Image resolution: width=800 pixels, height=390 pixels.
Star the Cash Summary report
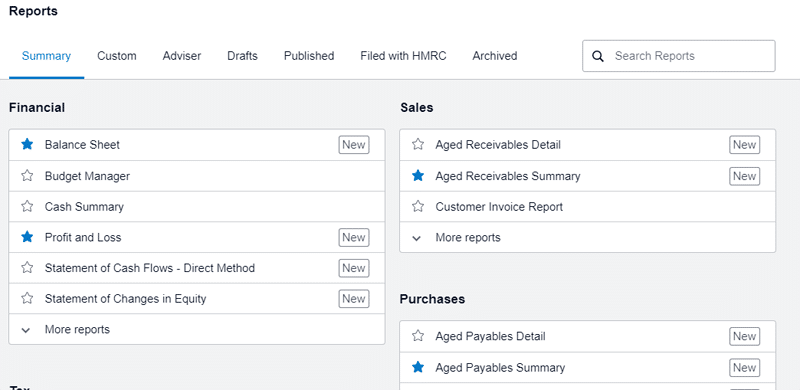pyautogui.click(x=27, y=207)
